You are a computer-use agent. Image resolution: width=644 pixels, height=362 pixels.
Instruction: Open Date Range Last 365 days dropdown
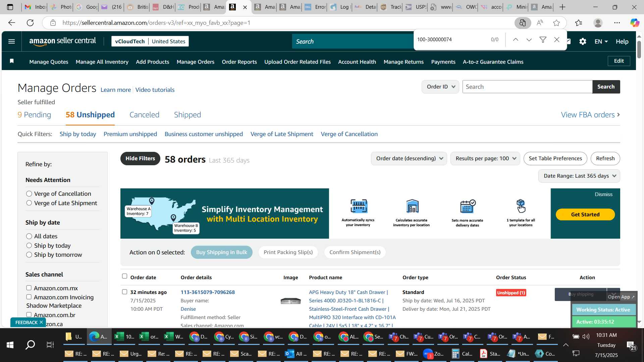coord(579,176)
